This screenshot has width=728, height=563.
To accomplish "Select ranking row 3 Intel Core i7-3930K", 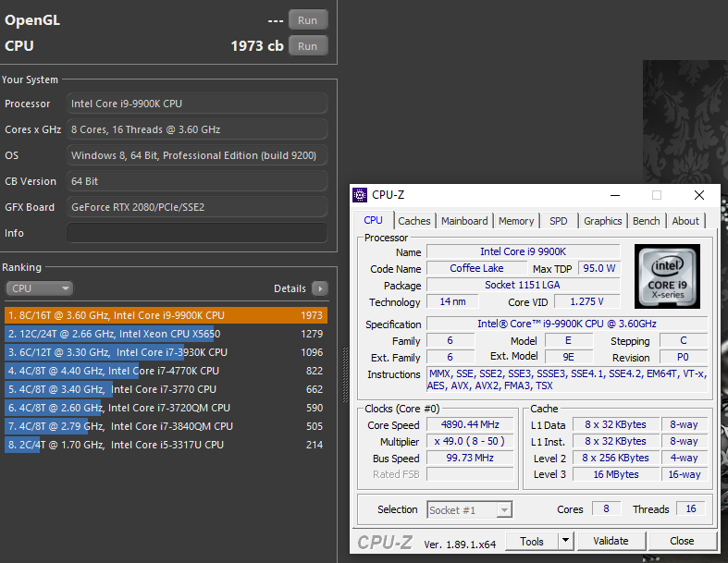I will (x=166, y=352).
